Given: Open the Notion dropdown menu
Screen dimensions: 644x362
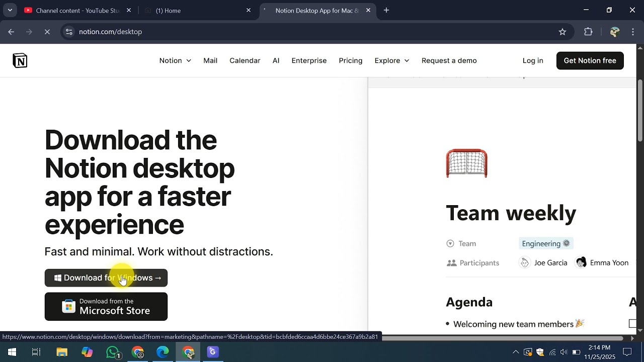Looking at the screenshot, I should [x=175, y=60].
